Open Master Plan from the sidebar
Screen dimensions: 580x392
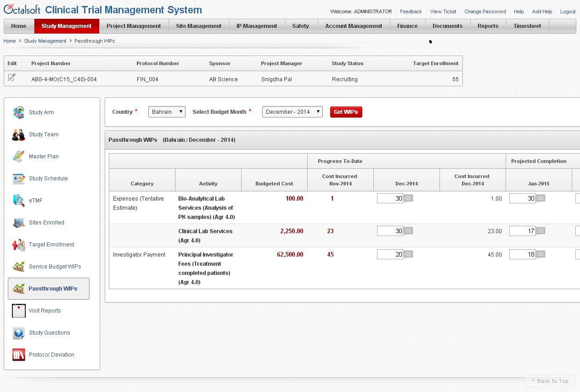(x=18, y=156)
